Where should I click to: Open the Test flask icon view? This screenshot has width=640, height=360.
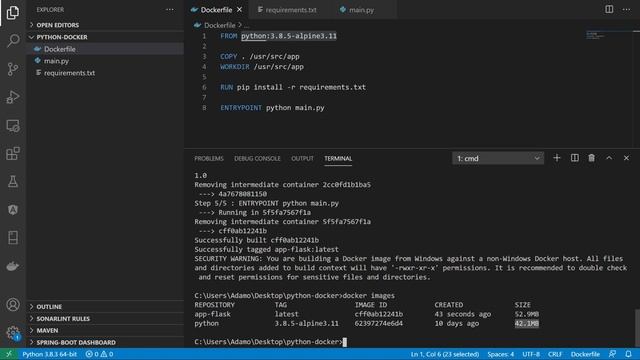13,182
